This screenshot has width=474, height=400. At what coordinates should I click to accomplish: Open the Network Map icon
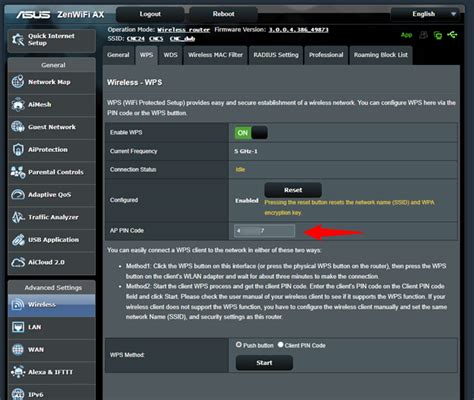[18, 82]
